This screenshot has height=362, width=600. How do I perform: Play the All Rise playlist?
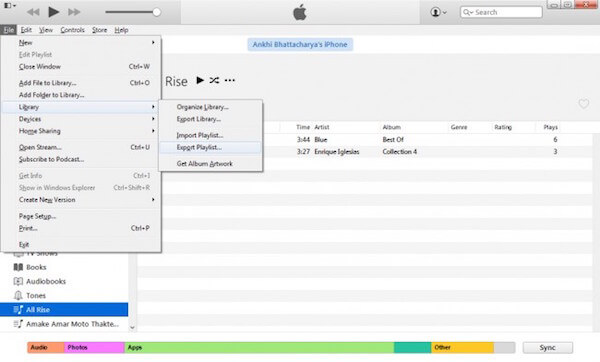200,80
